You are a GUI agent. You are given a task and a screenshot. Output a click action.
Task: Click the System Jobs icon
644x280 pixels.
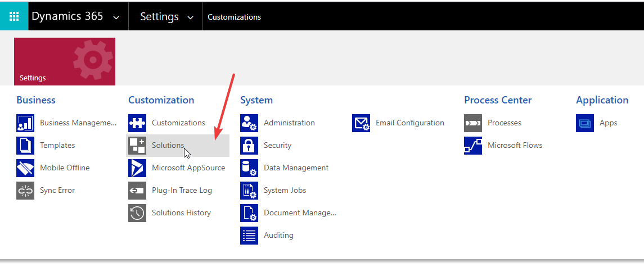pyautogui.click(x=249, y=191)
